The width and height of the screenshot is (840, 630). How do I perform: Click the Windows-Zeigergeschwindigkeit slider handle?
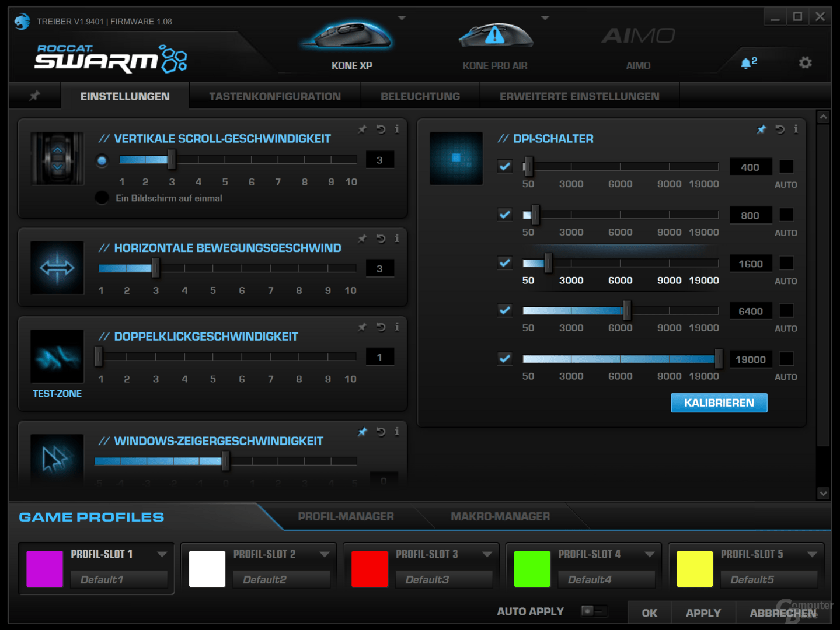(225, 461)
